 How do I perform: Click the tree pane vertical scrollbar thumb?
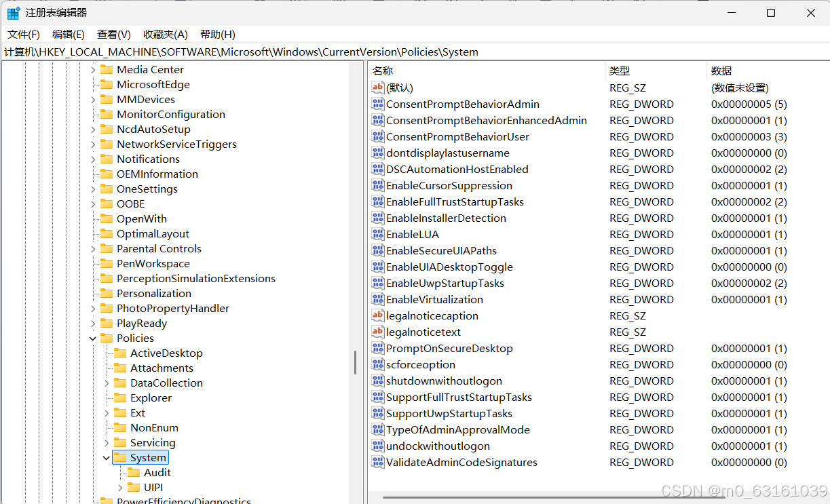pos(355,362)
